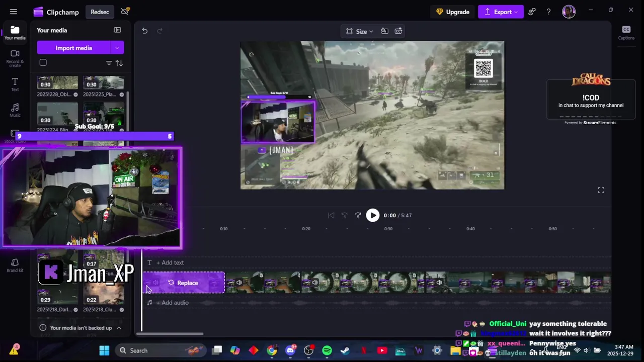This screenshot has height=362, width=644.
Task: Filter the media library
Action: pyautogui.click(x=109, y=63)
